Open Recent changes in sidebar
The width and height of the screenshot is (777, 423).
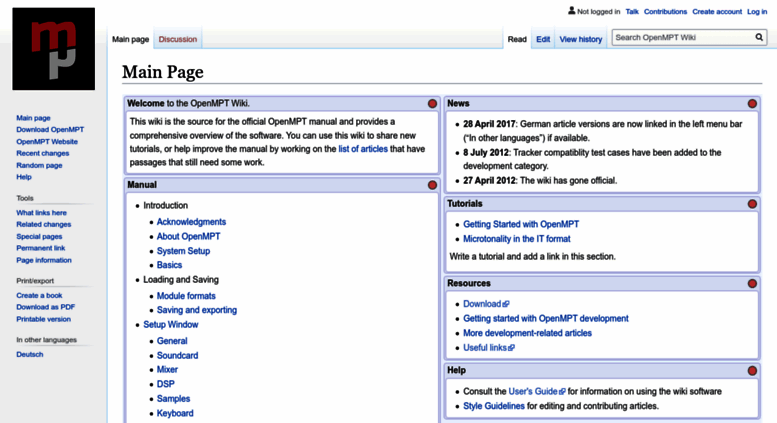point(43,154)
